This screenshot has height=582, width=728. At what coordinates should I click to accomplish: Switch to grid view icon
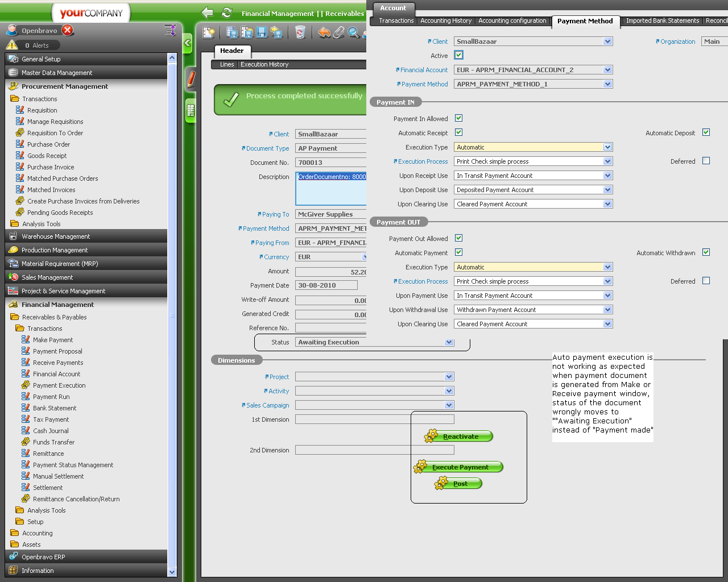pyautogui.click(x=191, y=111)
